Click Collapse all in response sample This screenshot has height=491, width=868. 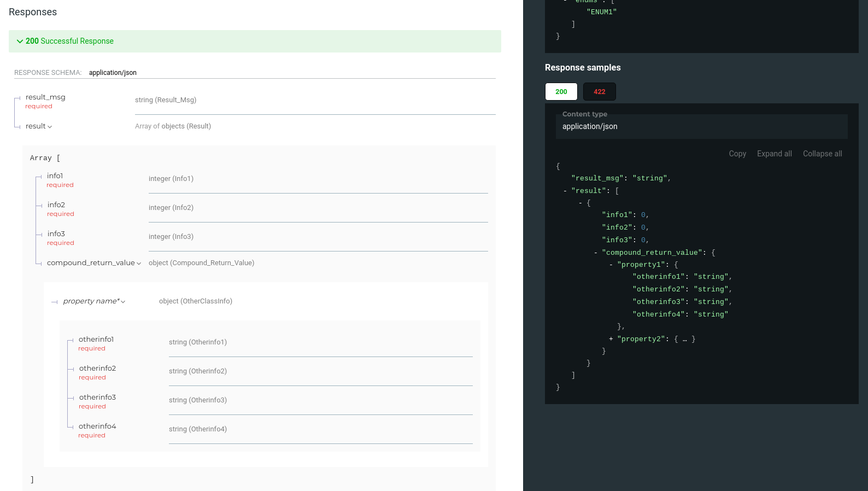tap(823, 154)
